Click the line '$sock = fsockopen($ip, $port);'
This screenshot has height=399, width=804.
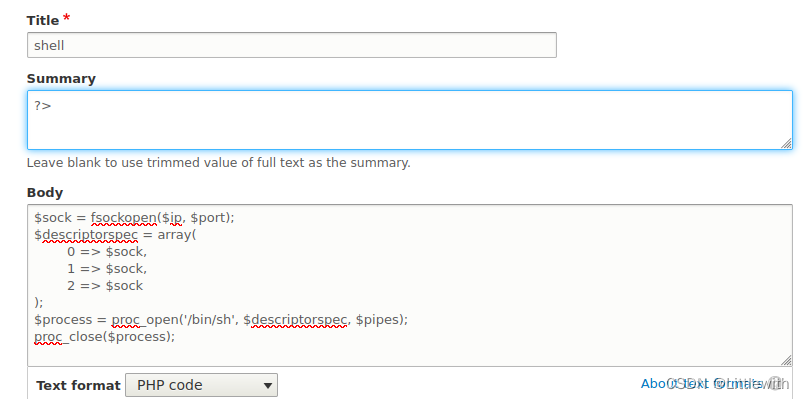(134, 218)
